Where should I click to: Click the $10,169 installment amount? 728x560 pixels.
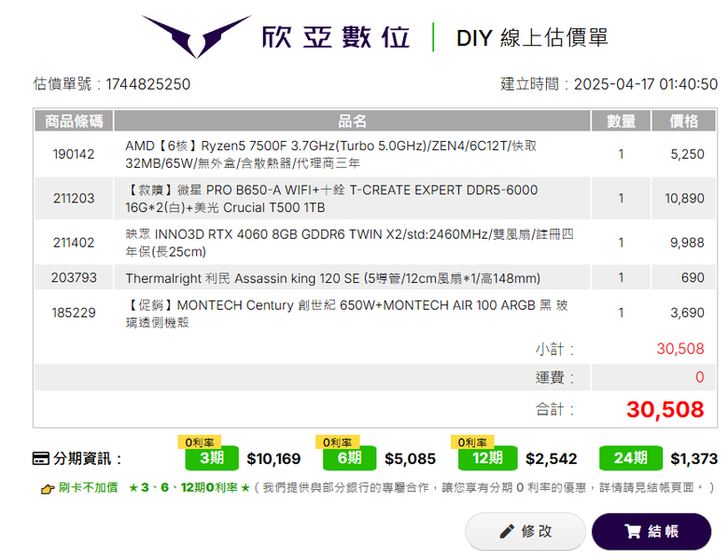pos(273,459)
